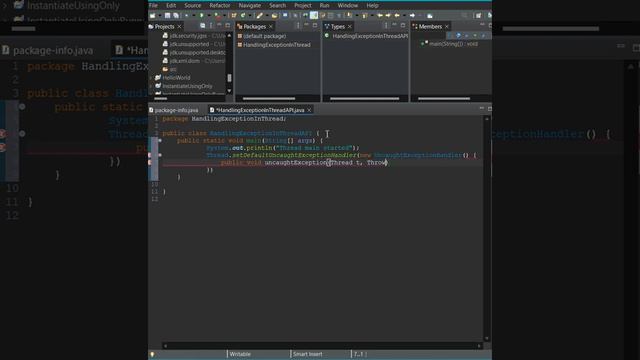
Task: Open the Edit menu
Action: coord(171,5)
